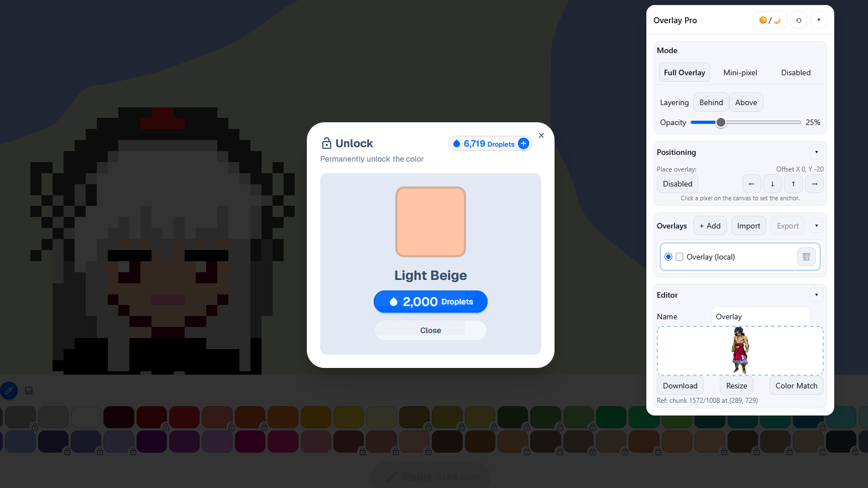
Task: Select the Overlay (local) radio button
Action: 668,257
